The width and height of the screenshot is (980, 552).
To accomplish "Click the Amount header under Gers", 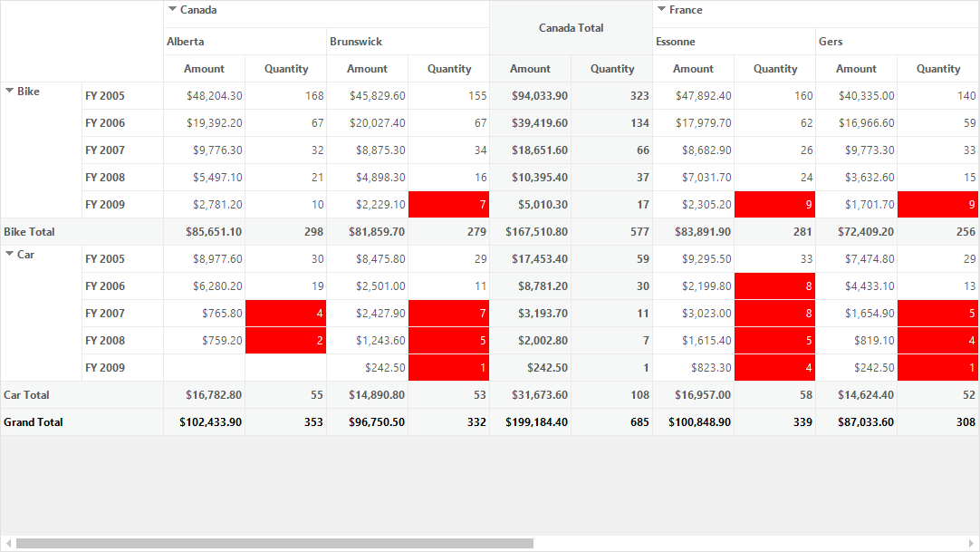I will point(857,69).
